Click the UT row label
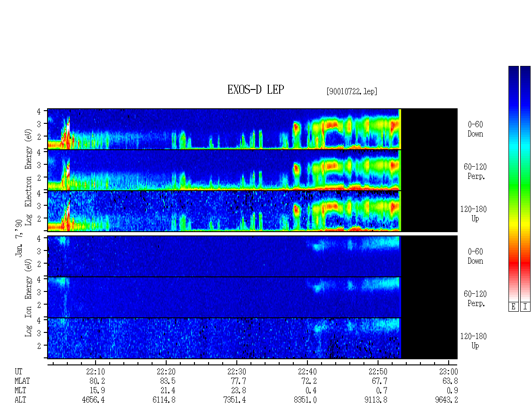This screenshot has width=532, height=412. coord(18,372)
